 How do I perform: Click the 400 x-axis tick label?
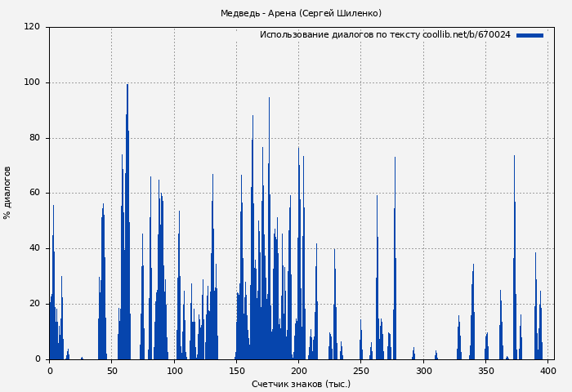pyautogui.click(x=547, y=370)
